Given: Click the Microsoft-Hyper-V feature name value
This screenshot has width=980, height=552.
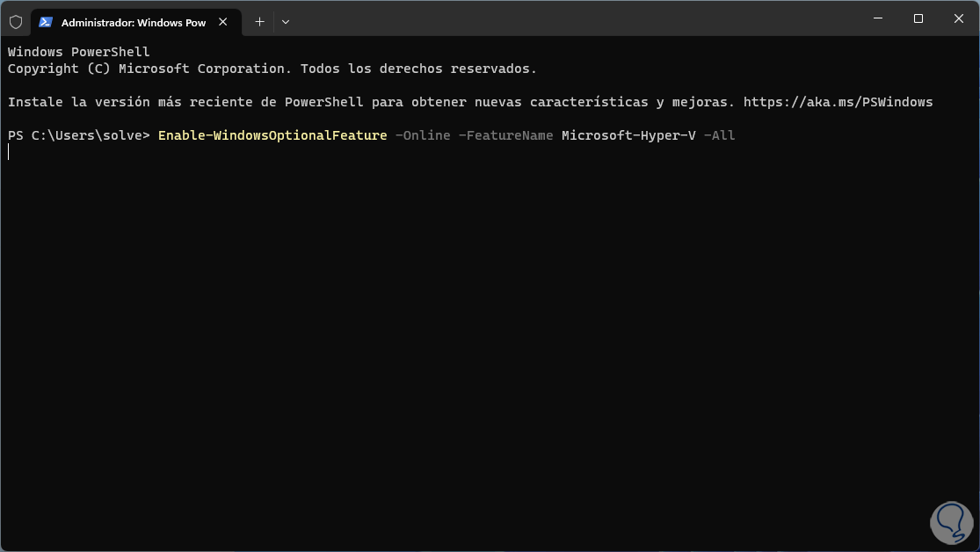Looking at the screenshot, I should tap(628, 135).
